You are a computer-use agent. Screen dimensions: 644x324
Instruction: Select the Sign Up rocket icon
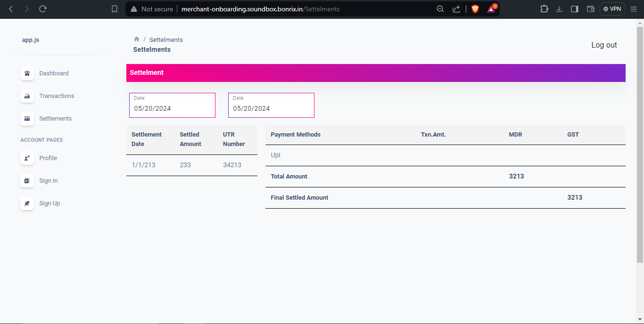tap(27, 203)
